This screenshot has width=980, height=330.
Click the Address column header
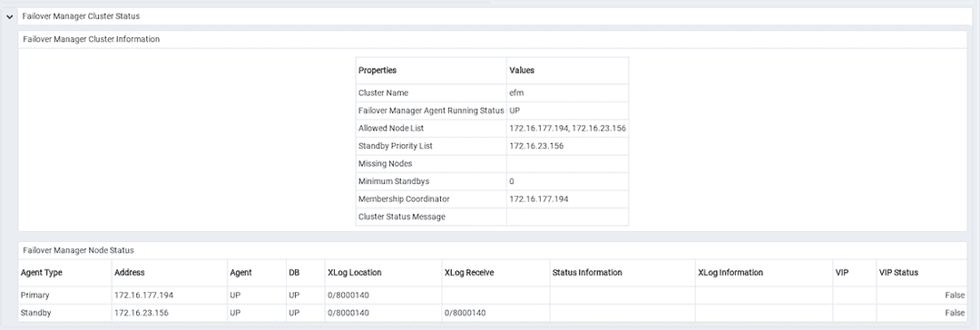170,273
